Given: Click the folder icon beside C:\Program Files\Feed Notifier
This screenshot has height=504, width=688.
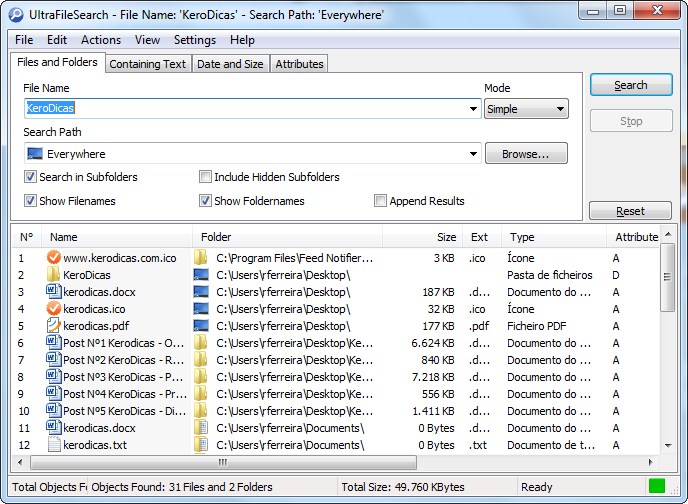Looking at the screenshot, I should 201,257.
